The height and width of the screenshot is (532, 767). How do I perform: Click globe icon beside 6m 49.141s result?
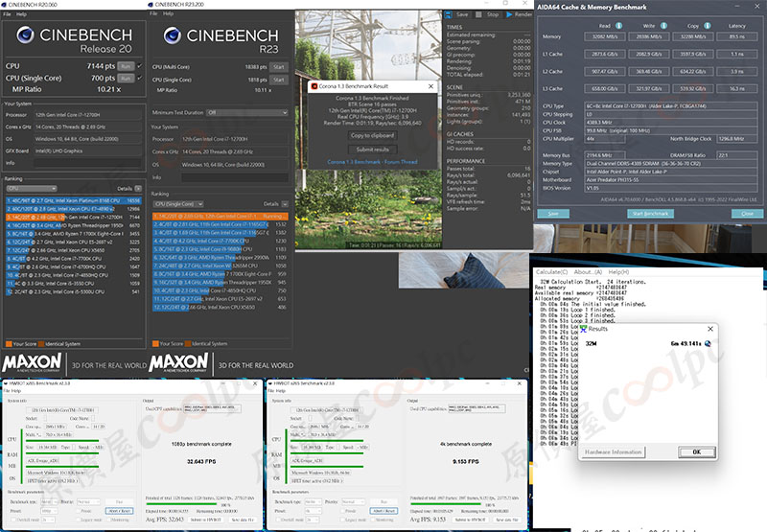click(x=708, y=344)
